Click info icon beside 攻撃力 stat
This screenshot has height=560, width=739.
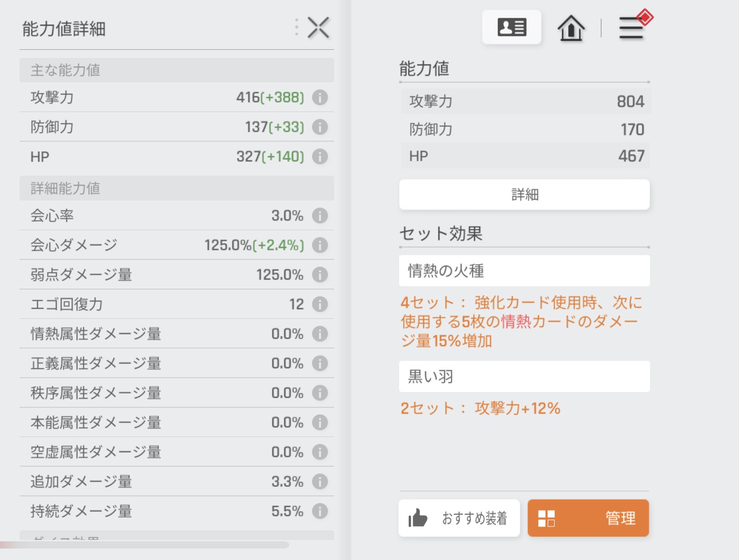(x=320, y=98)
